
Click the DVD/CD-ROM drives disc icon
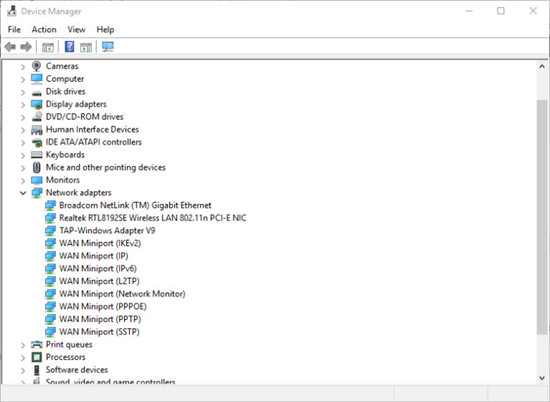coord(36,116)
